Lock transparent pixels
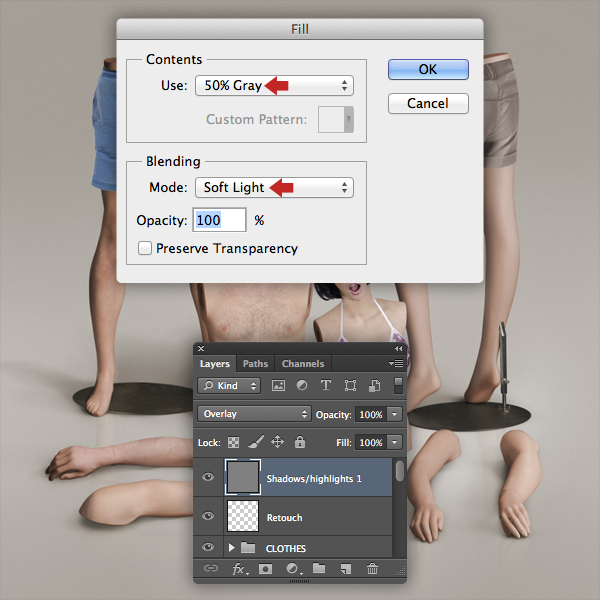The height and width of the screenshot is (600, 600). point(233,442)
